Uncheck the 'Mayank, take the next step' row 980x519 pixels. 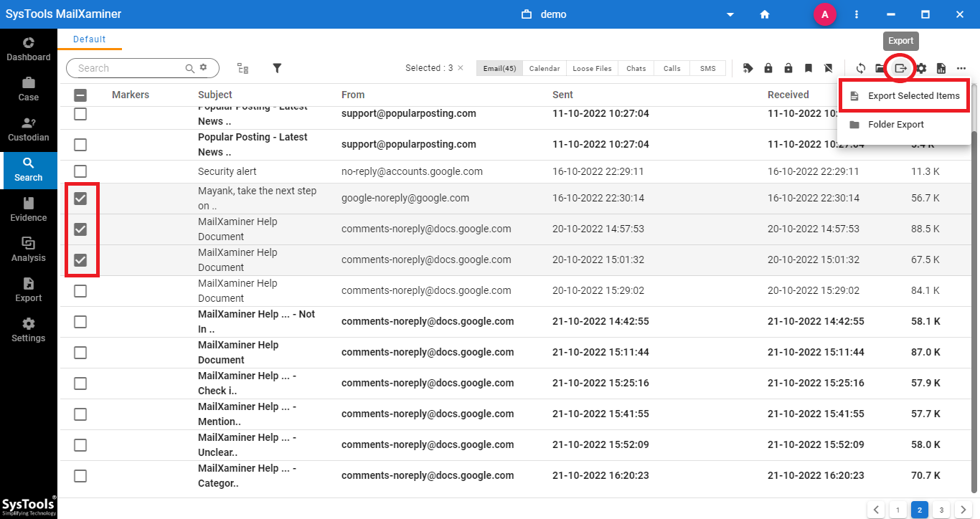tap(80, 199)
